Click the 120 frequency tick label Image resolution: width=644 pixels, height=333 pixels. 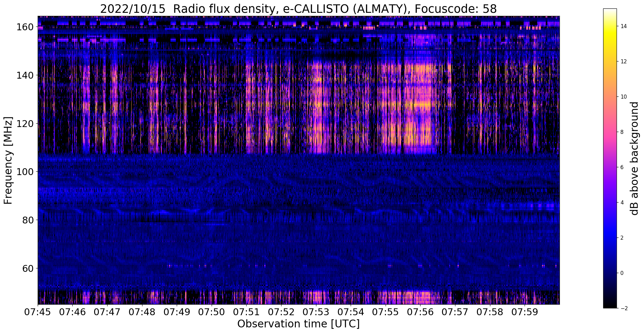point(25,124)
